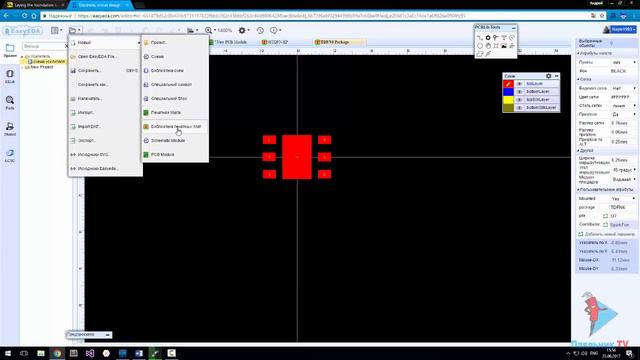Click the grid color FFFFFF field
The height and width of the screenshot is (360, 640).
[624, 97]
